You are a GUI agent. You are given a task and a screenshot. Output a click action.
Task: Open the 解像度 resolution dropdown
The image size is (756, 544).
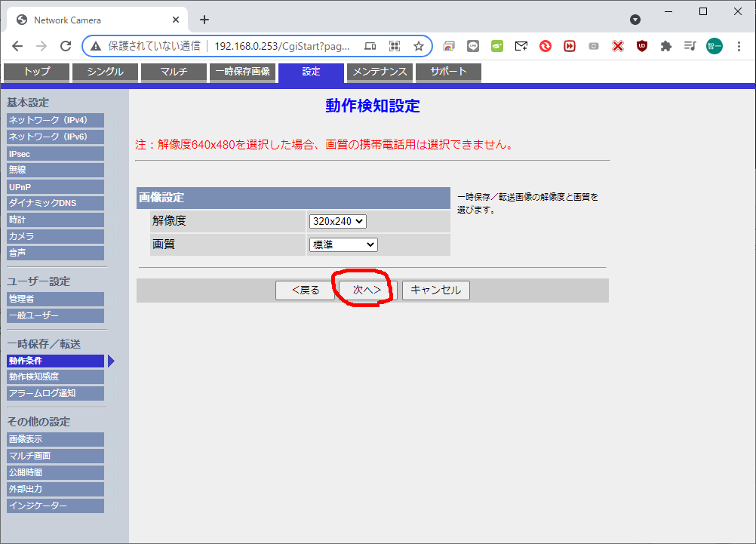(x=337, y=221)
